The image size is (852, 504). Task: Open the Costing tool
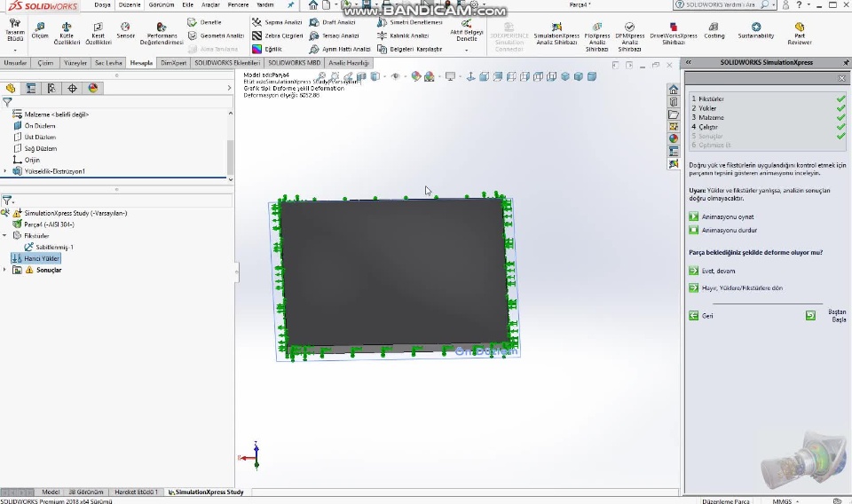(714, 30)
